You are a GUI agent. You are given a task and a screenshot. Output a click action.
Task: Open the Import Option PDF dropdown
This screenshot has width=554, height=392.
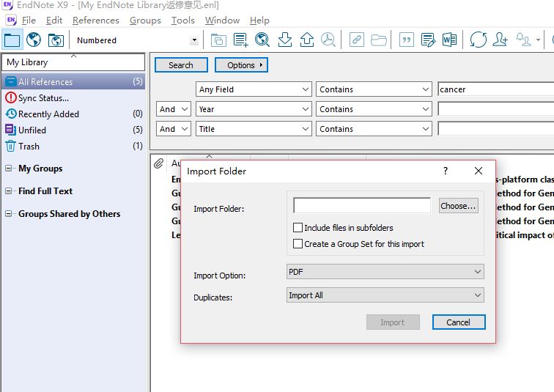pos(385,272)
